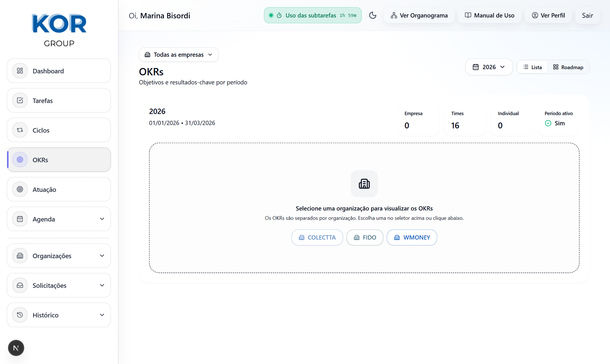Toggle dark mode with the moon icon
The height and width of the screenshot is (364, 610).
click(373, 15)
